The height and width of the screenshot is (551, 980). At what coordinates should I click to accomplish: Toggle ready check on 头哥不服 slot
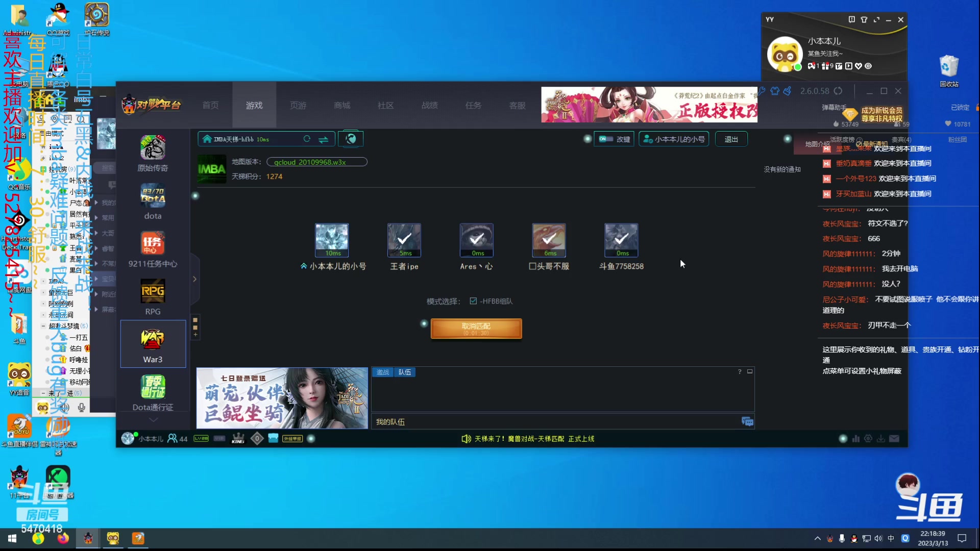pyautogui.click(x=549, y=240)
